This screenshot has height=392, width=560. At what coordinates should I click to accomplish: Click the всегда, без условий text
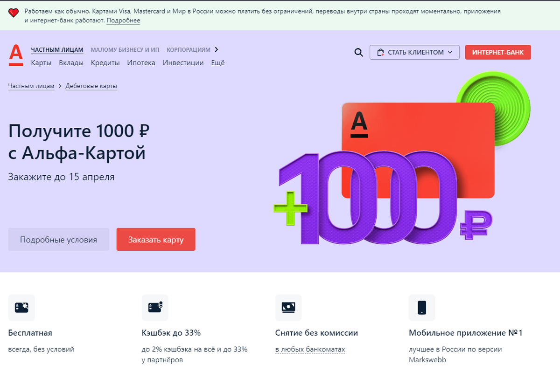tap(41, 350)
